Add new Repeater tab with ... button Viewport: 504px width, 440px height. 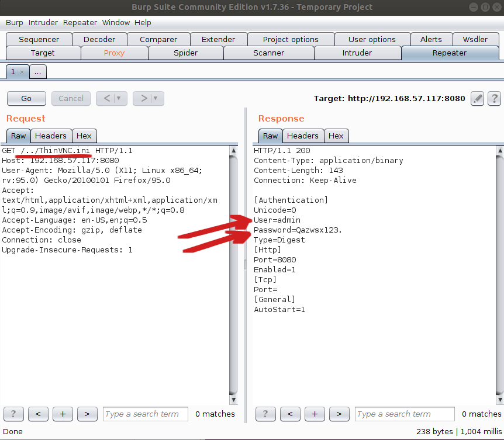pyautogui.click(x=38, y=72)
